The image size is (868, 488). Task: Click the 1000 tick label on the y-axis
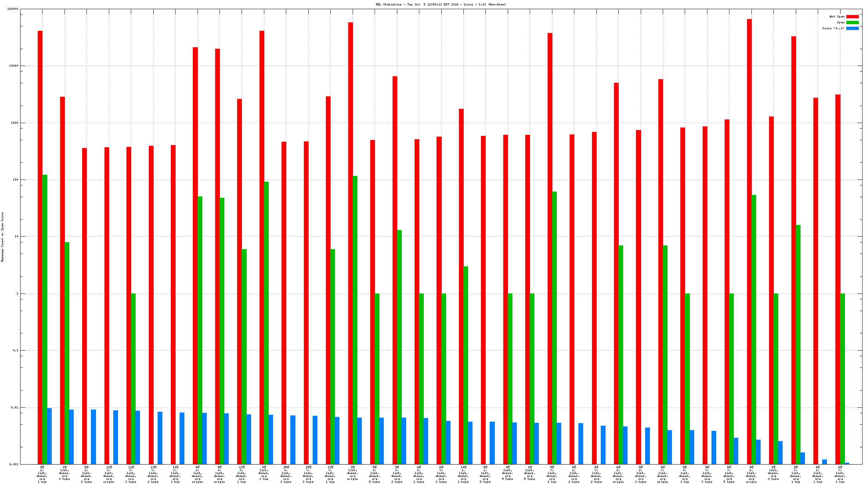click(14, 123)
